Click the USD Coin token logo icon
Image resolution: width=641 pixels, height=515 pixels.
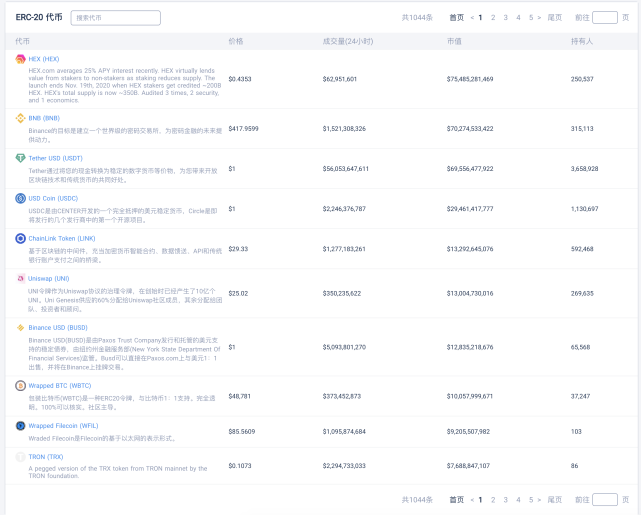20,198
